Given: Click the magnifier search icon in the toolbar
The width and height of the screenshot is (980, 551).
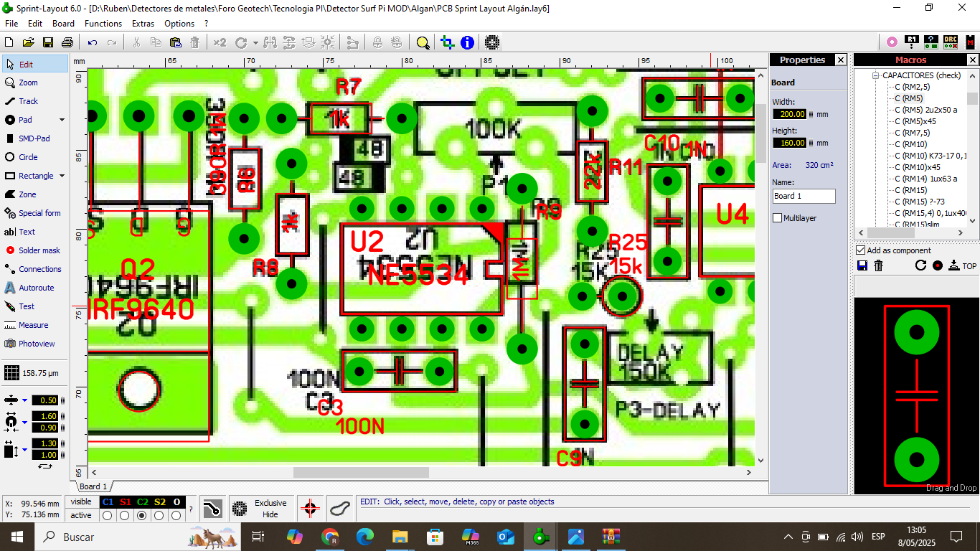Looking at the screenshot, I should (423, 42).
